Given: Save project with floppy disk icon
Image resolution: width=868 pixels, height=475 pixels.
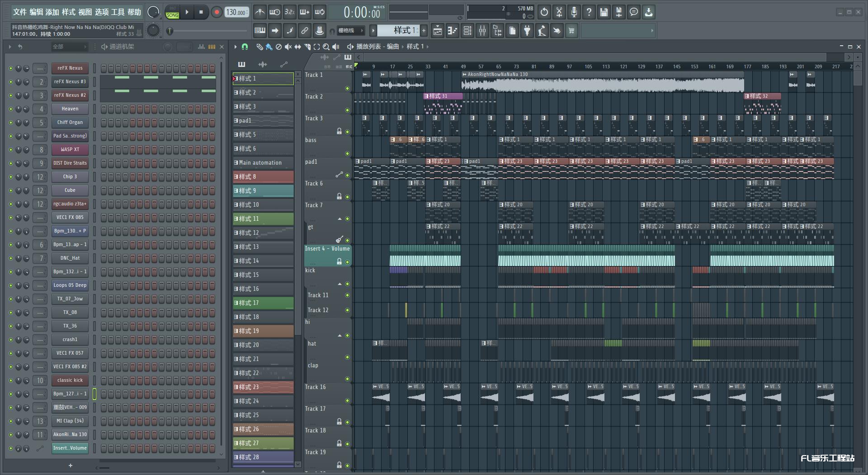Looking at the screenshot, I should [x=604, y=12].
